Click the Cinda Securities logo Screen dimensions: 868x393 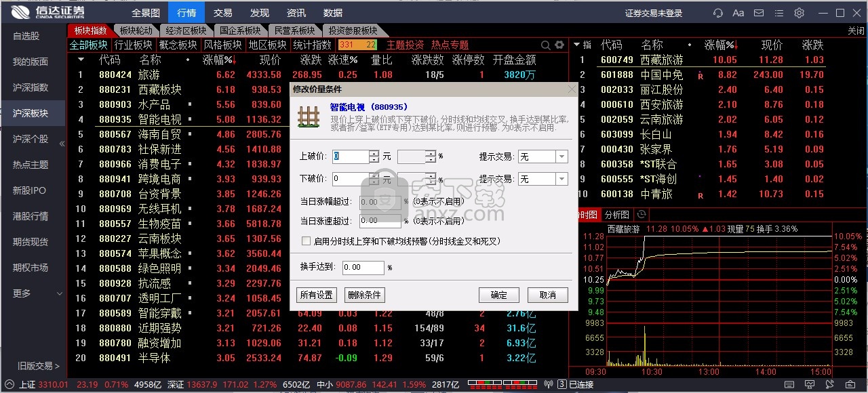click(47, 13)
